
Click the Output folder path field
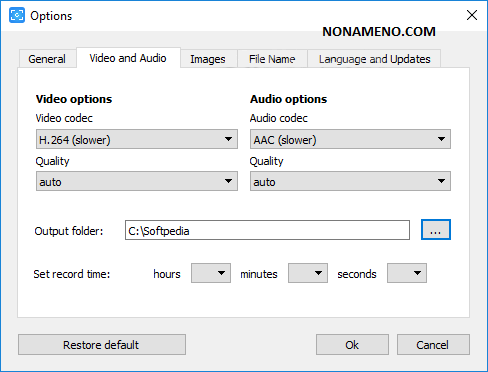[267, 230]
